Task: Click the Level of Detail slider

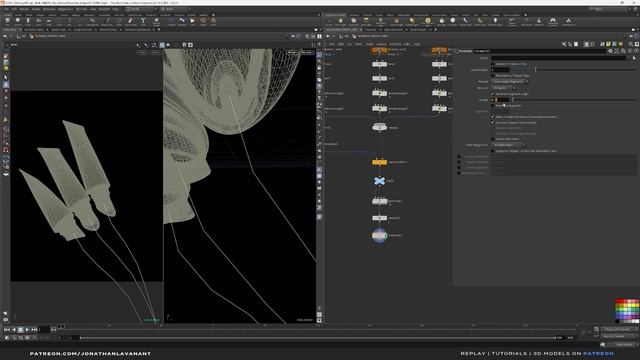Action: click(574, 70)
